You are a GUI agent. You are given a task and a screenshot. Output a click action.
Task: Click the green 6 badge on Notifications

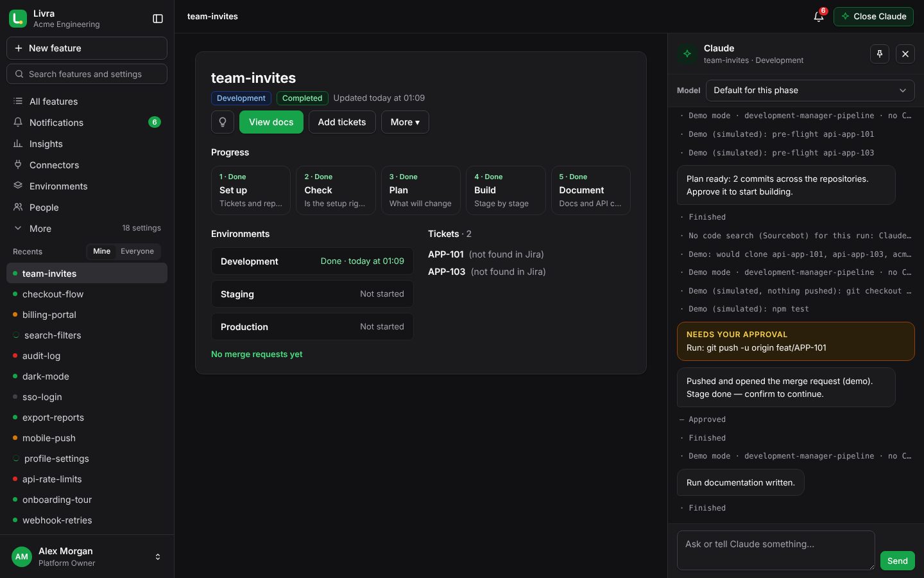click(155, 122)
